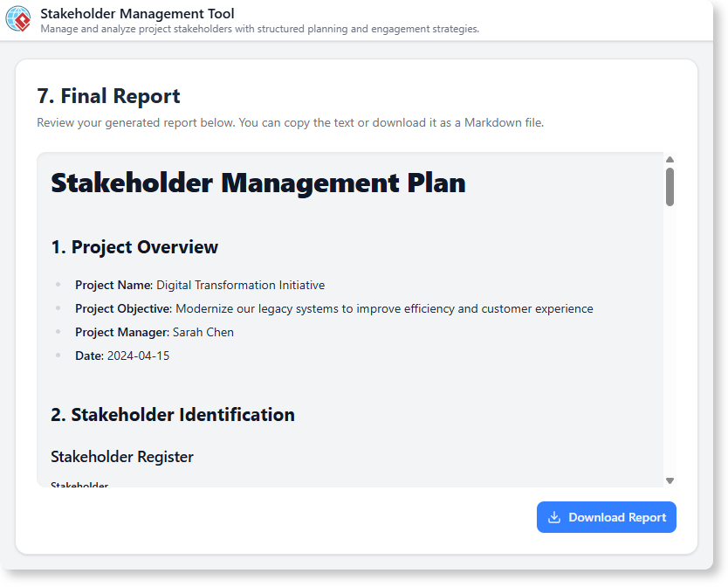728x587 pixels.
Task: Click the "Stakeholder Management Tool" header title
Action: (x=136, y=13)
